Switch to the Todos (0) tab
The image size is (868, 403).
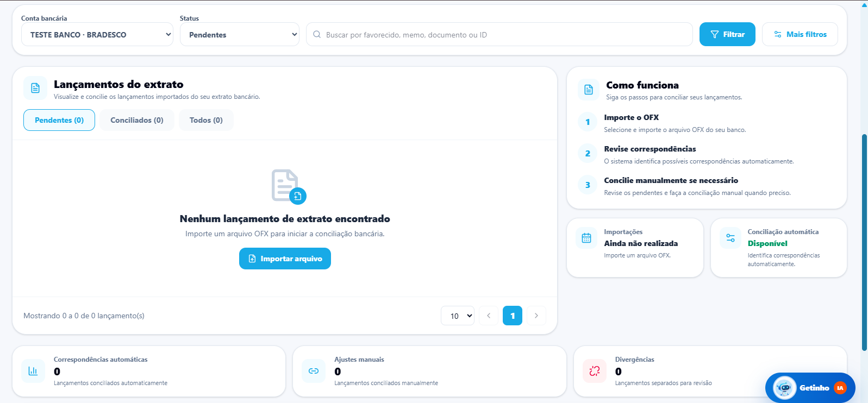[206, 120]
